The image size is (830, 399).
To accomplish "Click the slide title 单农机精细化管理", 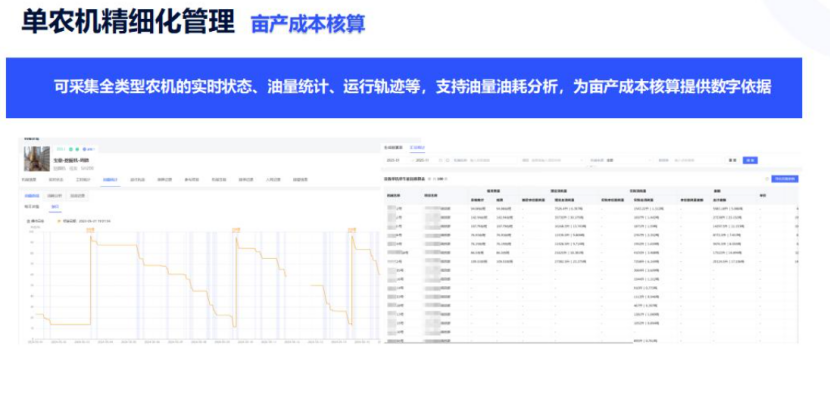I will (x=128, y=22).
